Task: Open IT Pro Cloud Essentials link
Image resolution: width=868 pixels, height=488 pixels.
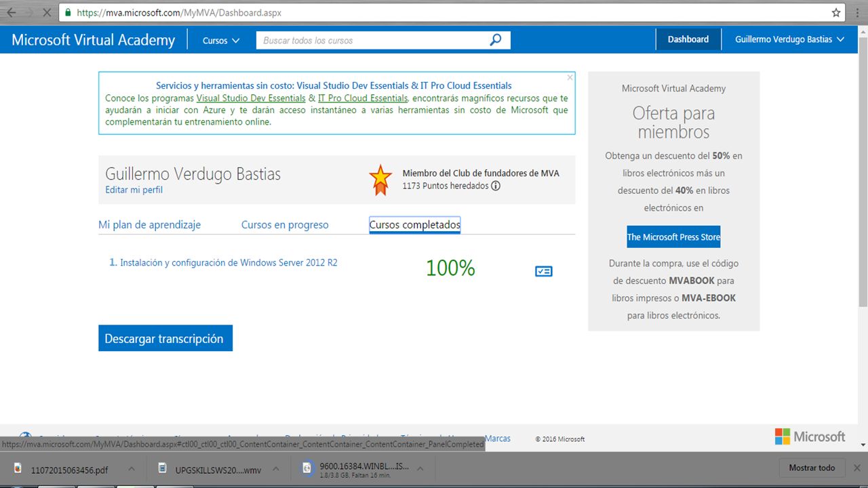Action: point(363,98)
